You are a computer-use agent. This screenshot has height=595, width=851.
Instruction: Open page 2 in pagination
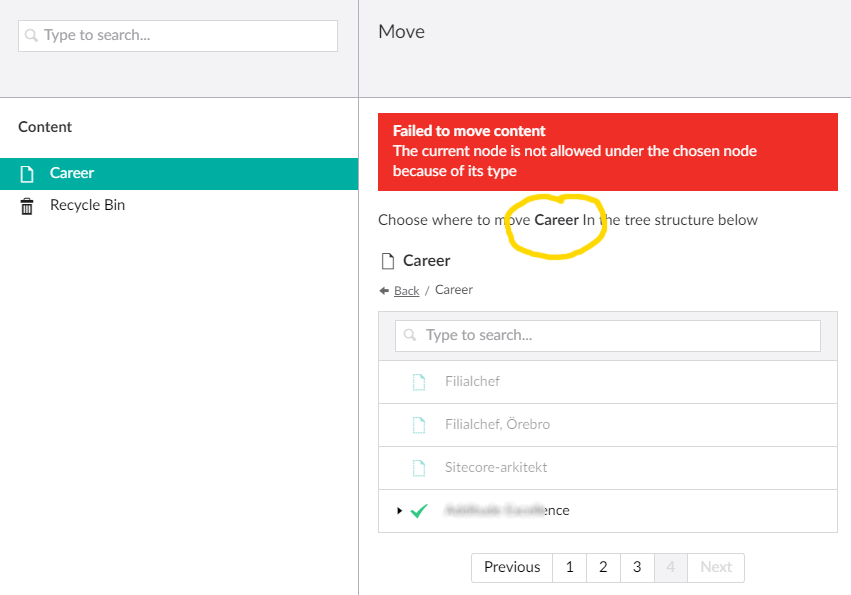603,567
